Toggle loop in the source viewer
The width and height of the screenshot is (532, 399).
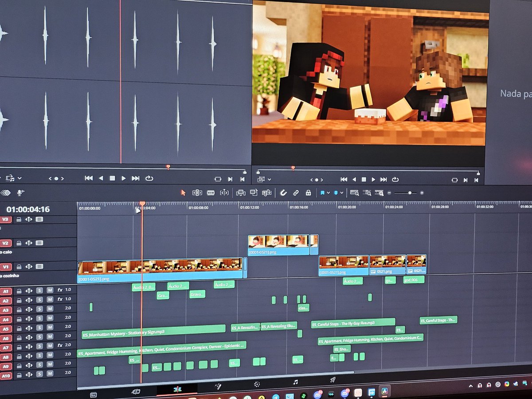pos(149,178)
